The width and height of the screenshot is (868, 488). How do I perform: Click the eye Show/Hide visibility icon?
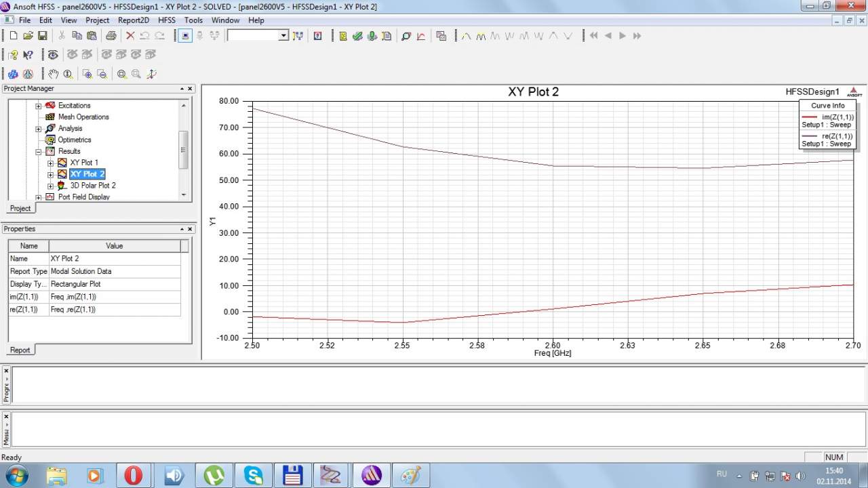pyautogui.click(x=53, y=55)
